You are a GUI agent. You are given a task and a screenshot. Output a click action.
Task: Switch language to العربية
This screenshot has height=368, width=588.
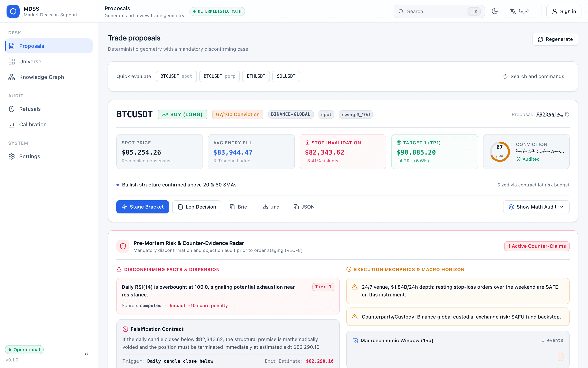520,11
